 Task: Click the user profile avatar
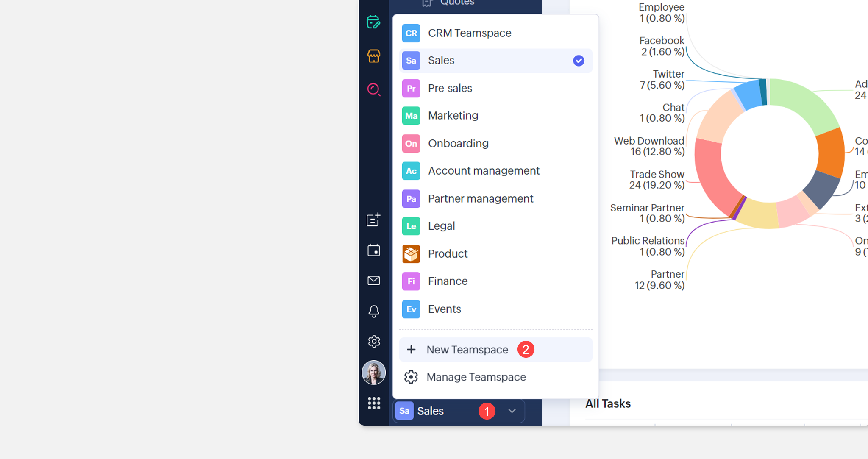pyautogui.click(x=373, y=373)
